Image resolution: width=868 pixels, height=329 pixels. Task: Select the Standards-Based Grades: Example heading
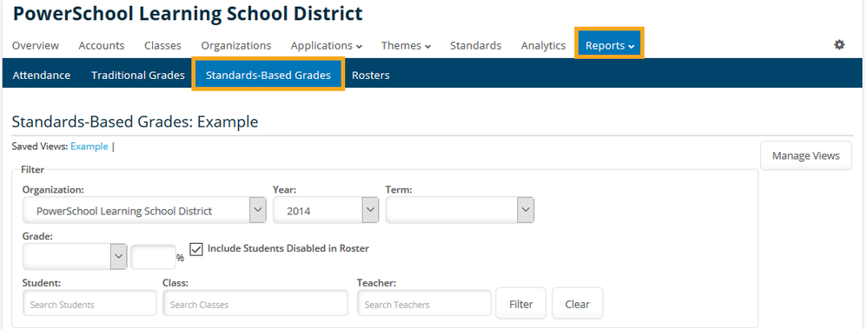click(x=135, y=121)
